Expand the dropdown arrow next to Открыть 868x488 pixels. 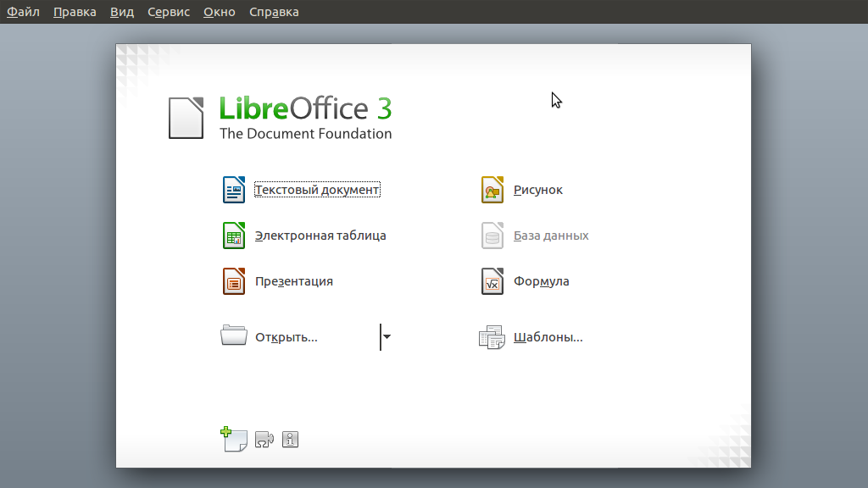pos(387,336)
